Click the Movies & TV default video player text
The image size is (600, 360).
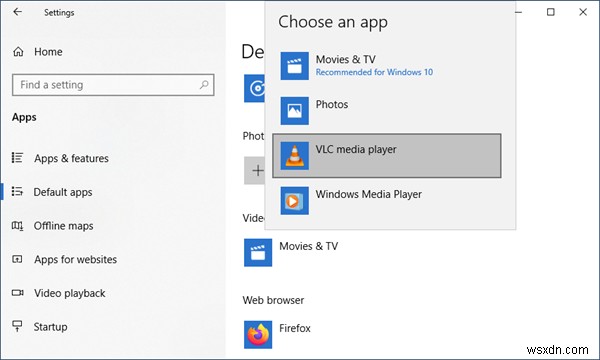tap(308, 246)
